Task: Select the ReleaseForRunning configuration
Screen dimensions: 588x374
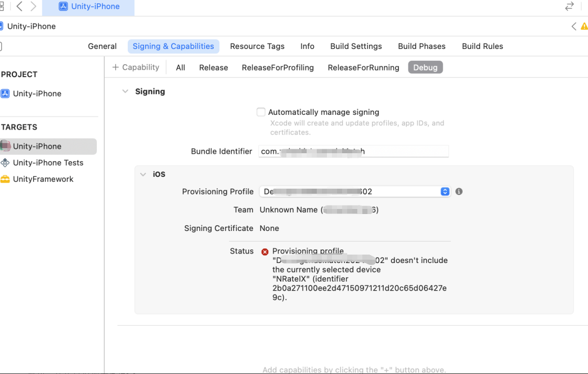Action: pyautogui.click(x=363, y=68)
